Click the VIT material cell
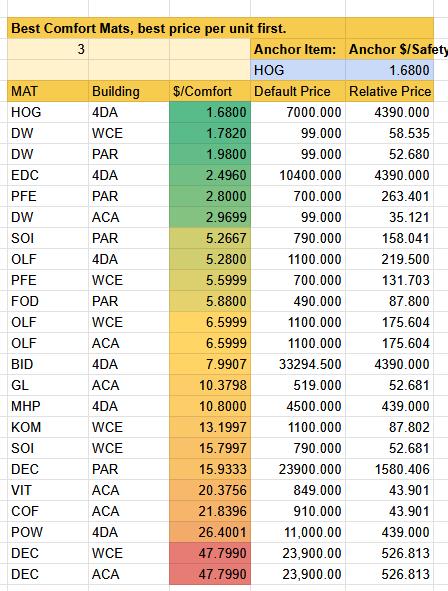This screenshot has height=591, width=448. point(48,490)
